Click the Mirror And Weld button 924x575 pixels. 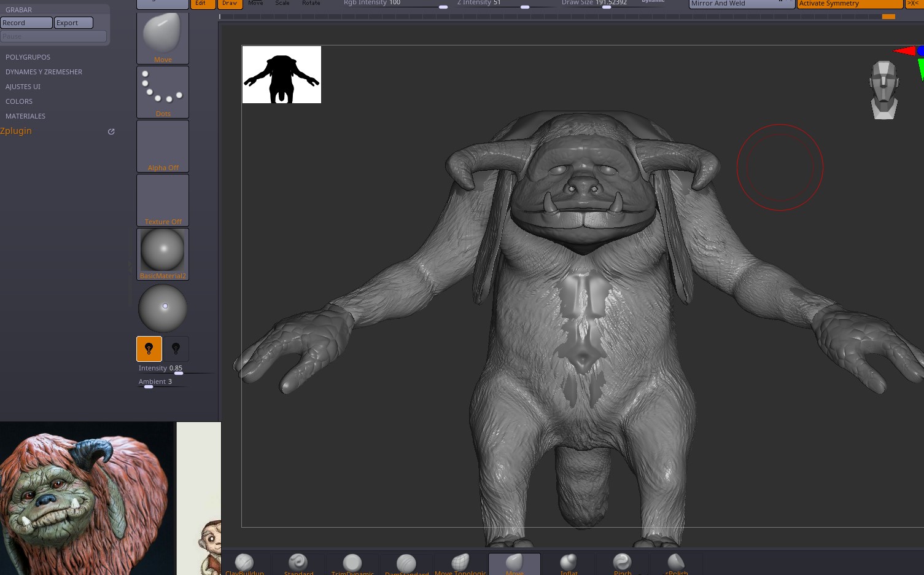742,4
